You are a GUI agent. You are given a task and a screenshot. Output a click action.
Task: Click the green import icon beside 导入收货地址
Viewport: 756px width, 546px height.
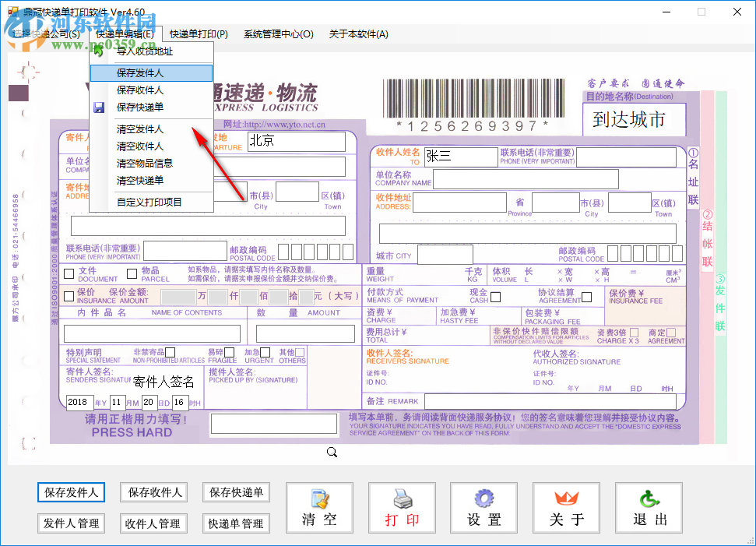pyautogui.click(x=99, y=50)
